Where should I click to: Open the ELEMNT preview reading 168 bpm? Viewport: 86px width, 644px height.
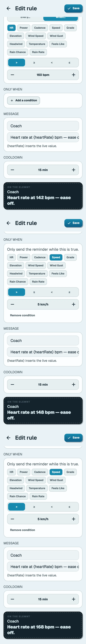click(x=43, y=625)
